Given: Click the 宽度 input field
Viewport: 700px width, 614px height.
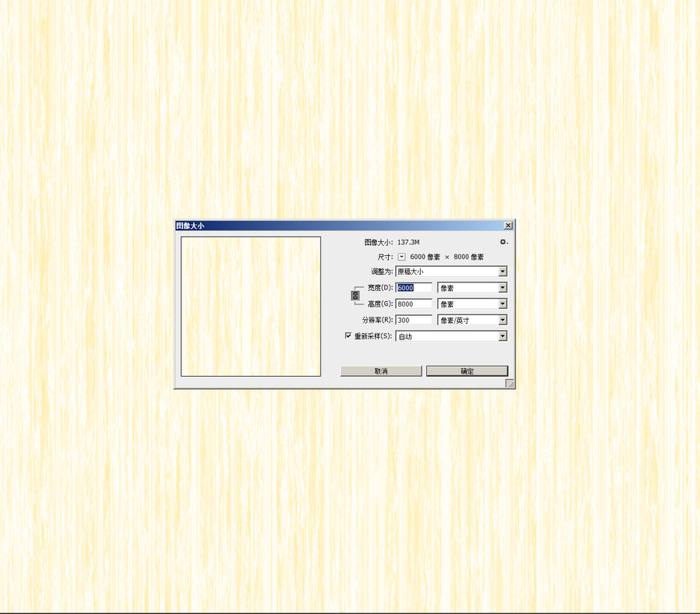Looking at the screenshot, I should pyautogui.click(x=414, y=288).
